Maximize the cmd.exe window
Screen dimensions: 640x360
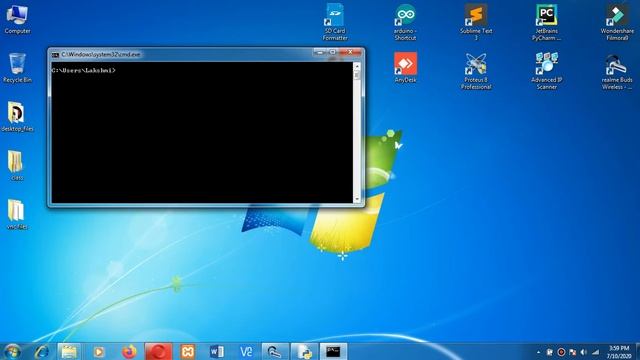point(332,52)
